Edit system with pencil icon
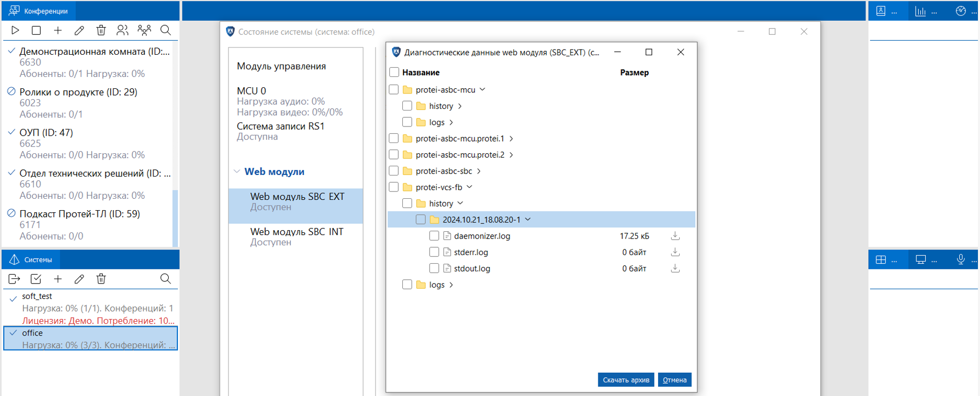The image size is (980, 396). [x=79, y=279]
